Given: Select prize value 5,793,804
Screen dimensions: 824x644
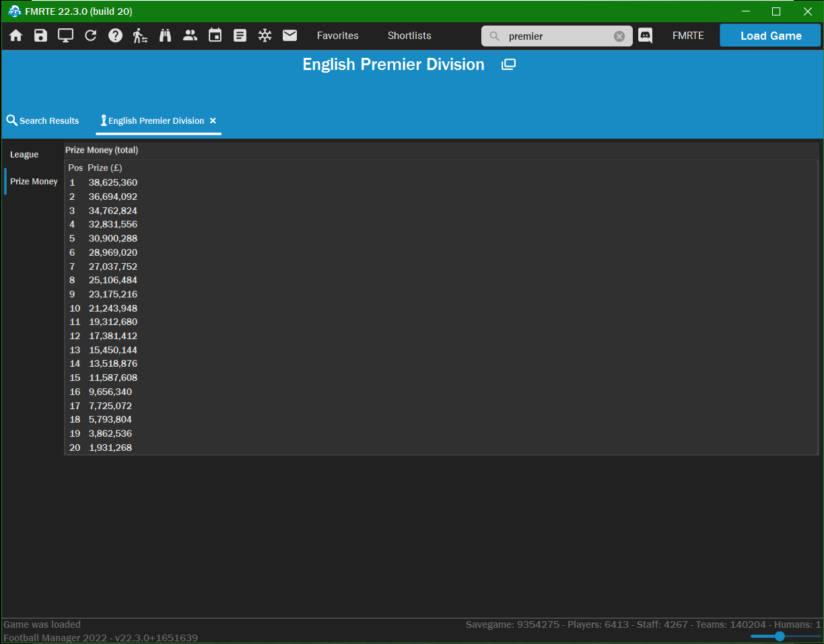Looking at the screenshot, I should coord(110,419).
